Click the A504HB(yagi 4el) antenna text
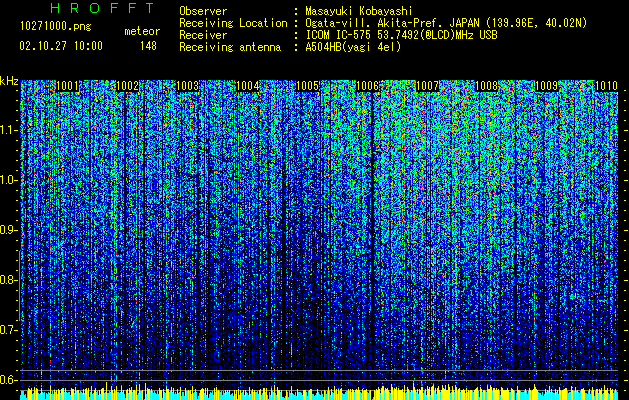 (353, 47)
